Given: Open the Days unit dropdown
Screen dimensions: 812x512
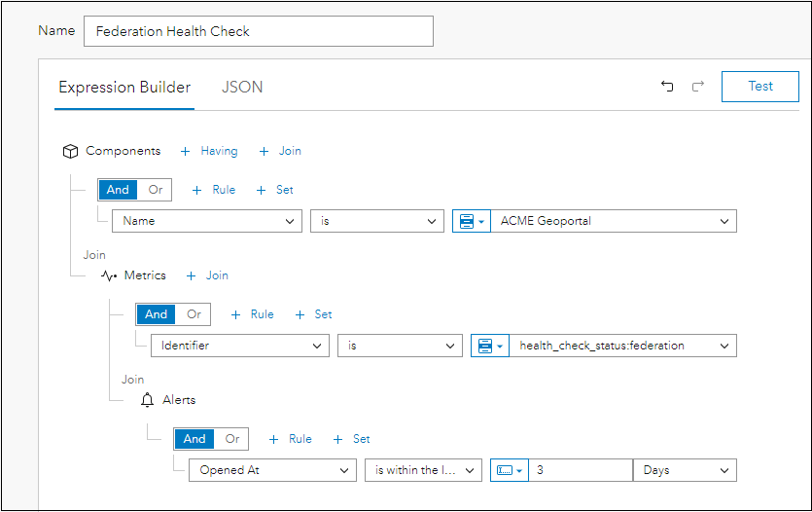Looking at the screenshot, I should click(x=685, y=470).
